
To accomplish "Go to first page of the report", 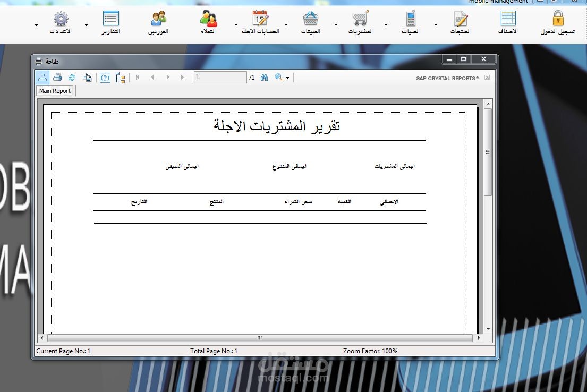I will pos(138,78).
